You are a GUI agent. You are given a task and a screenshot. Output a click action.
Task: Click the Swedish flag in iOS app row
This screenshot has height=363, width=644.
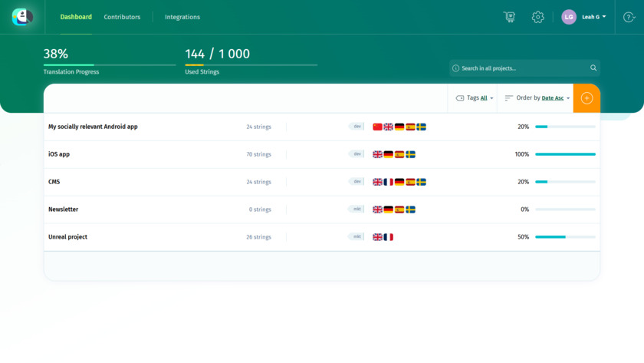[410, 154]
